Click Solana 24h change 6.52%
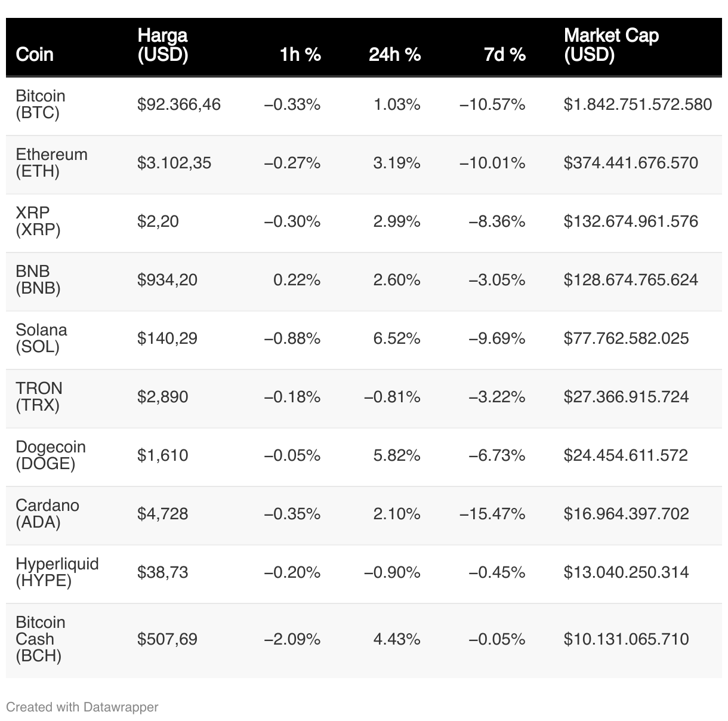 (x=397, y=338)
